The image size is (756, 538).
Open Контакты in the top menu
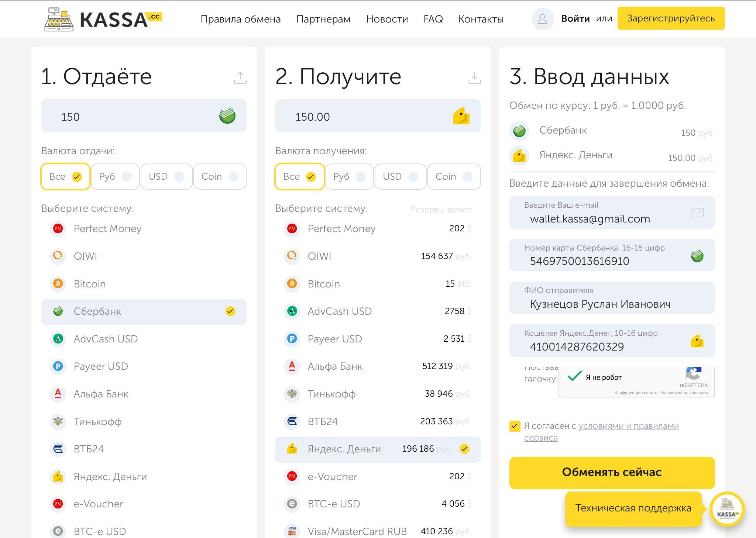pyautogui.click(x=481, y=19)
